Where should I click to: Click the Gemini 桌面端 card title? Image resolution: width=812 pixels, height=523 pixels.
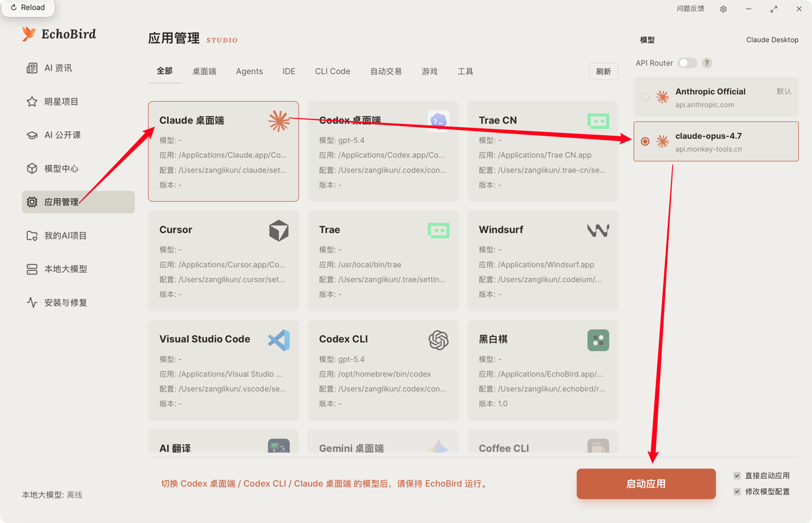click(351, 448)
